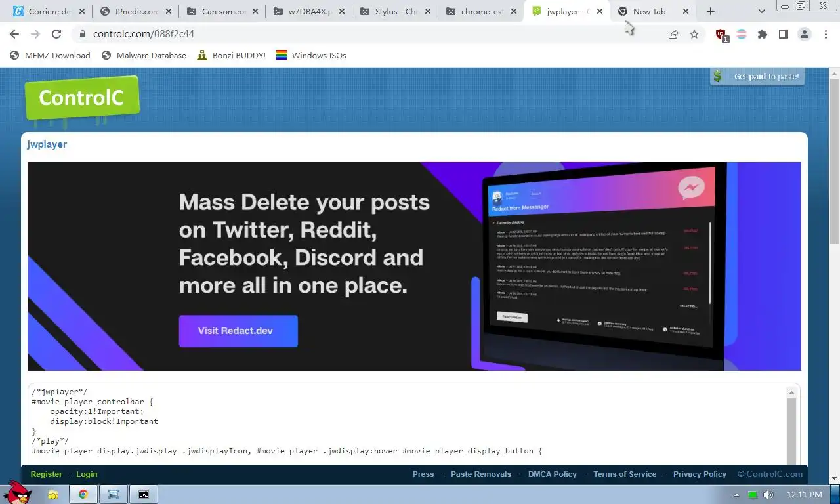Close the IPnedir.com tab
This screenshot has height=504, width=840.
coord(168,11)
